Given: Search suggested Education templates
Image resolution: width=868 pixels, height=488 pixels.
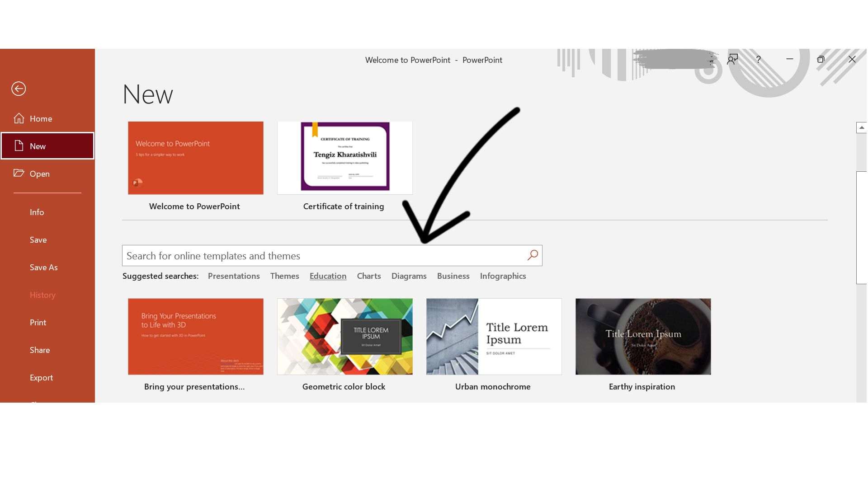Looking at the screenshot, I should (328, 276).
